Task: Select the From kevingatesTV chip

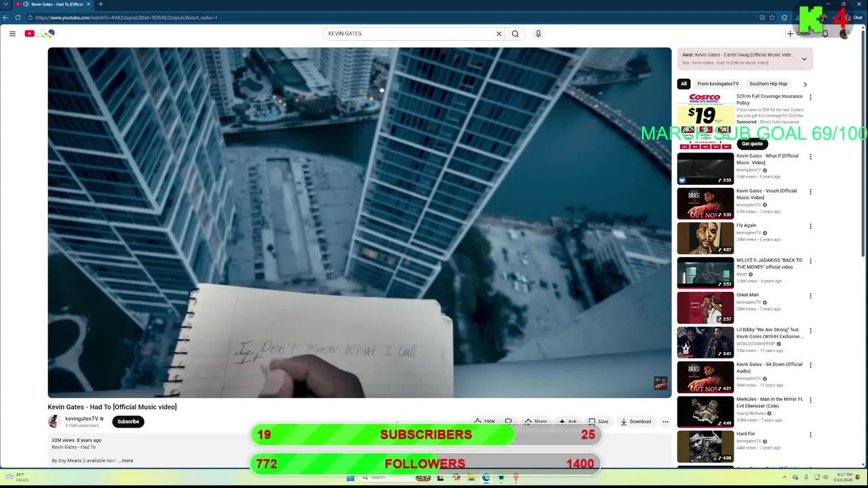Action: 717,84
